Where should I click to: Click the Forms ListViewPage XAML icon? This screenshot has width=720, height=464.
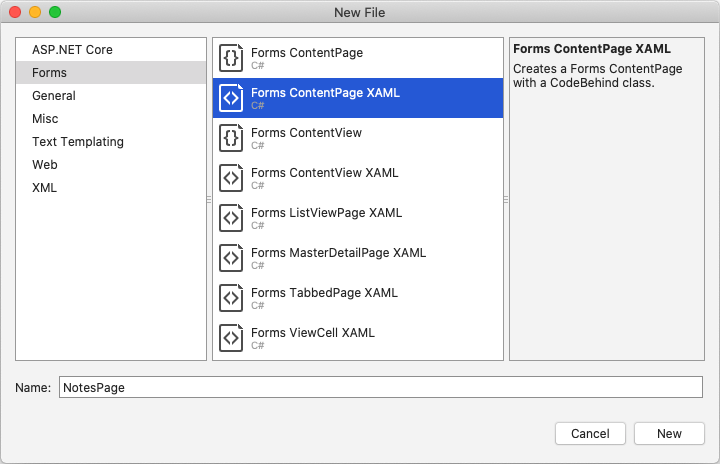tap(231, 218)
